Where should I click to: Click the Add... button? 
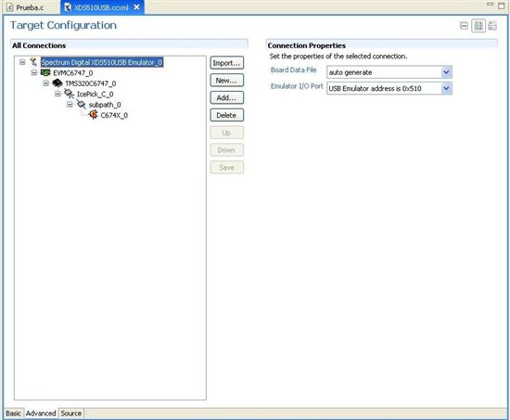(x=226, y=97)
